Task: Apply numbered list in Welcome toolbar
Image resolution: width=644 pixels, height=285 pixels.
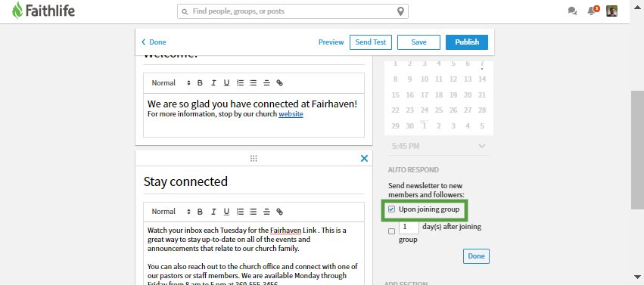Action: point(240,83)
